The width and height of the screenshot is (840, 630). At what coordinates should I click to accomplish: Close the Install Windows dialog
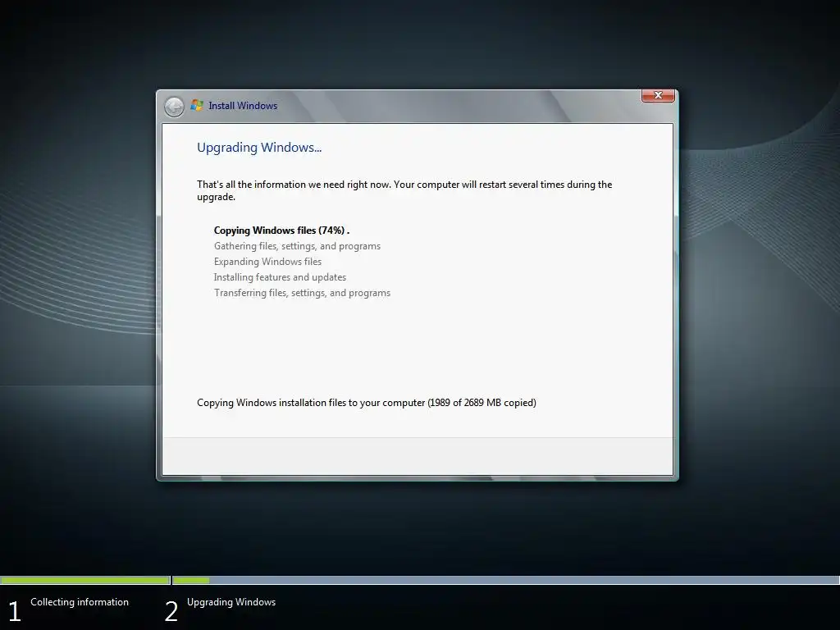click(x=658, y=95)
